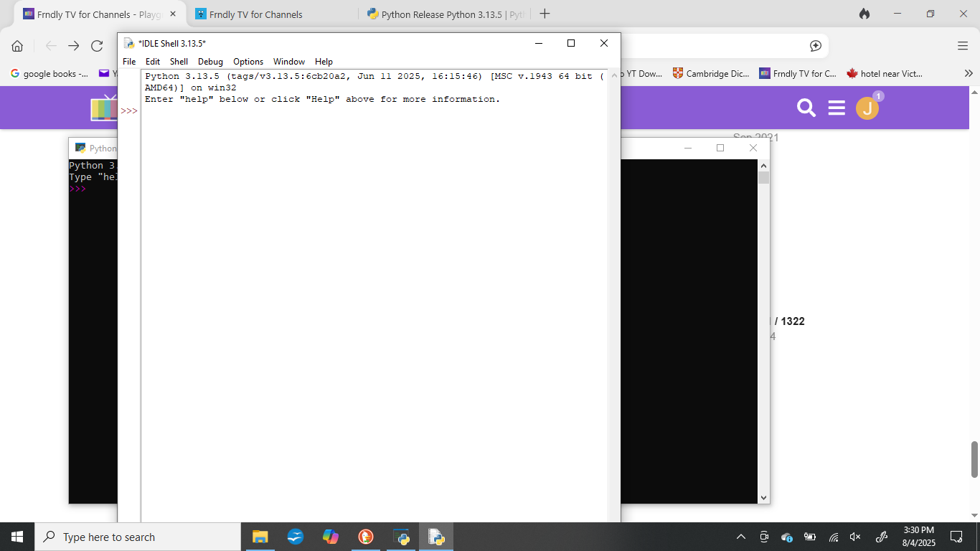The image size is (980, 551).
Task: Expand the Options menu in IDLE
Action: point(248,62)
